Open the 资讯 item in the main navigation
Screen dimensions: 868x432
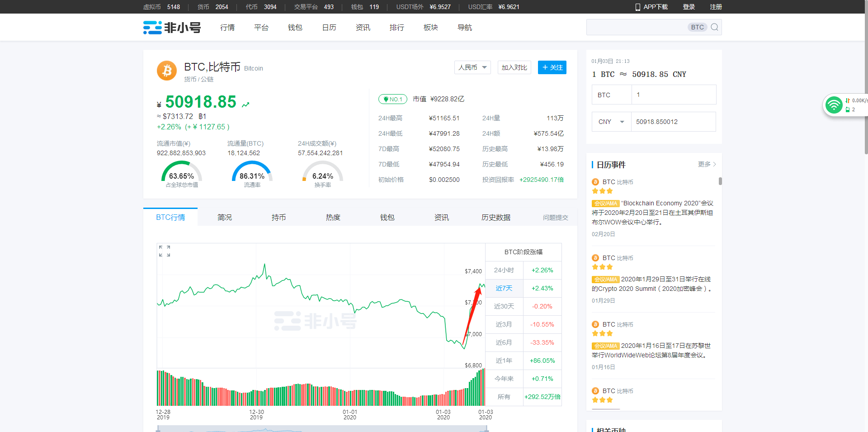pos(363,28)
